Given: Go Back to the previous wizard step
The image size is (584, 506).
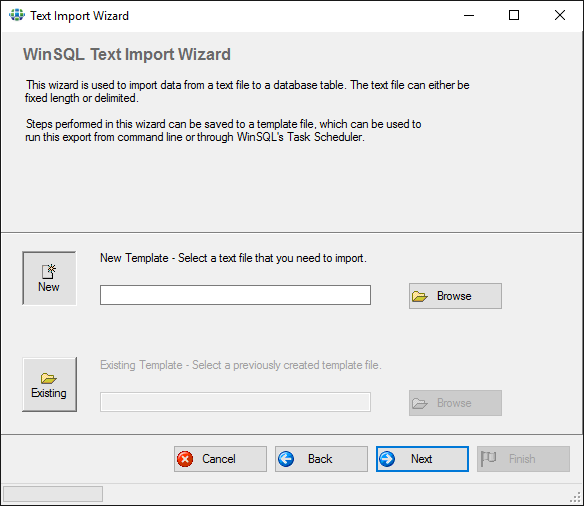Looking at the screenshot, I should point(321,459).
